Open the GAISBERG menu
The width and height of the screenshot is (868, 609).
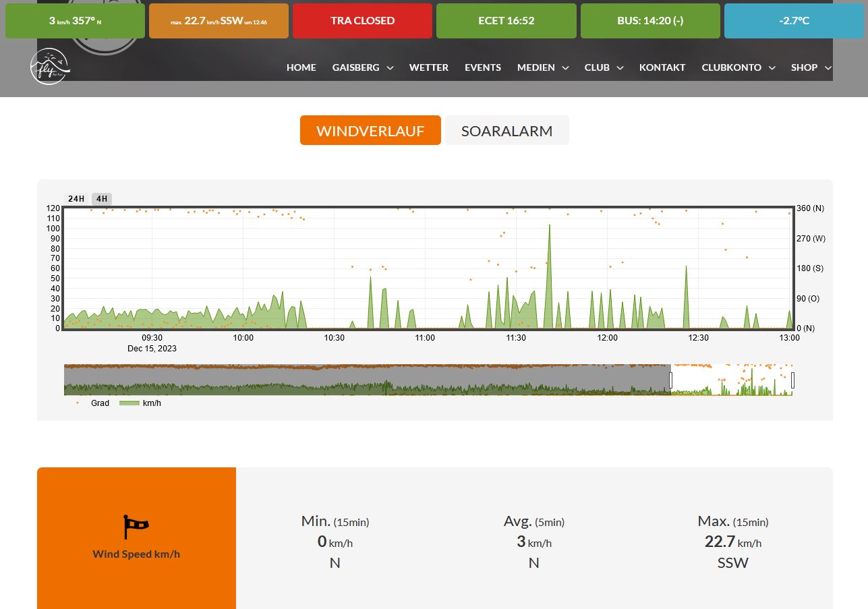355,67
